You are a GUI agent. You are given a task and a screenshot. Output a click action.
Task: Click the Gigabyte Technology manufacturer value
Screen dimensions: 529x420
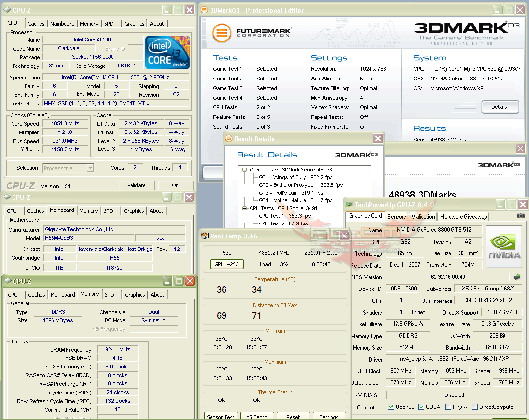[x=115, y=229]
